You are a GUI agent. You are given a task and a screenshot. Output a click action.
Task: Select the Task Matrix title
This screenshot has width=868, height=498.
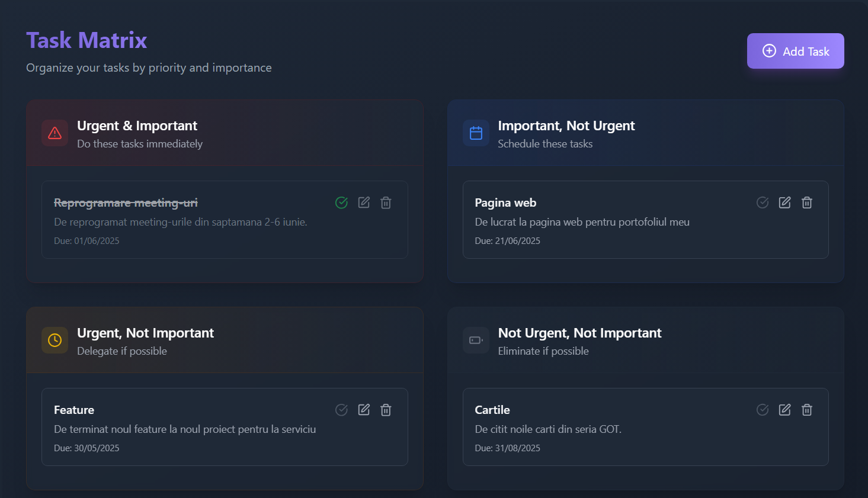click(87, 40)
